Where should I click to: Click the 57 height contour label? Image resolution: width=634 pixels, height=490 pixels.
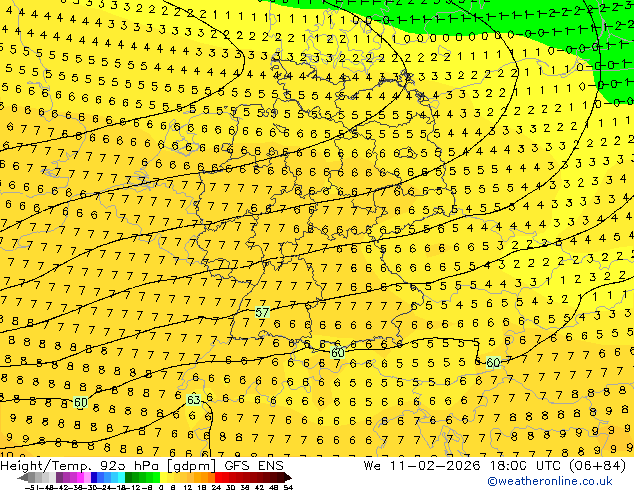(262, 313)
